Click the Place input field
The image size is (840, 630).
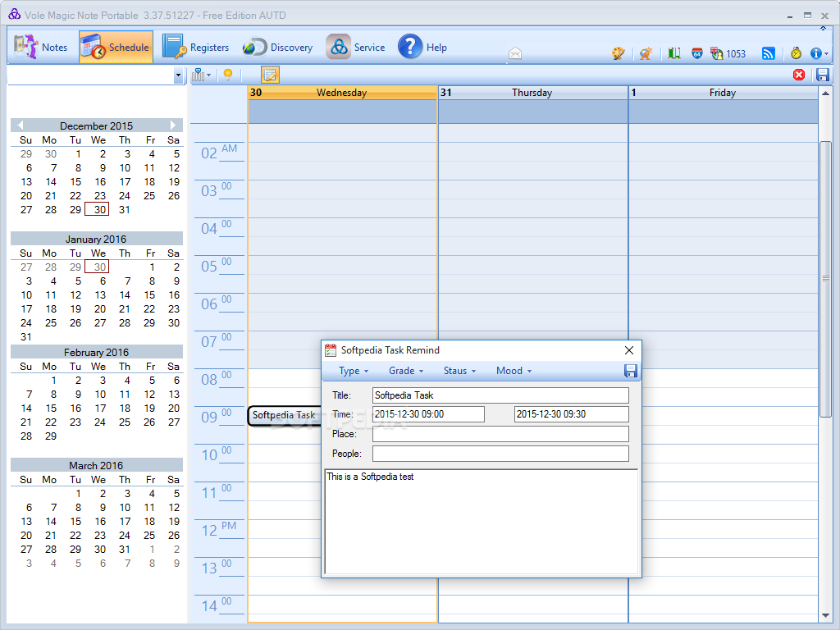coord(500,434)
